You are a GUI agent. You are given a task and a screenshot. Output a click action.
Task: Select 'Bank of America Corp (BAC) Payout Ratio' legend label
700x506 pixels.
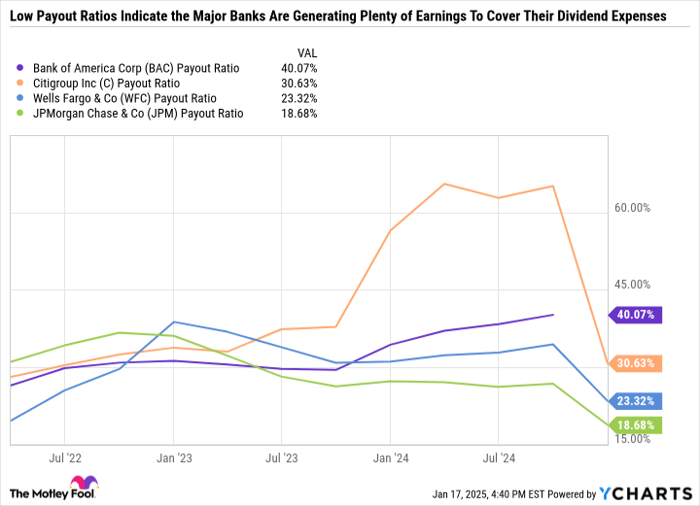(x=136, y=68)
